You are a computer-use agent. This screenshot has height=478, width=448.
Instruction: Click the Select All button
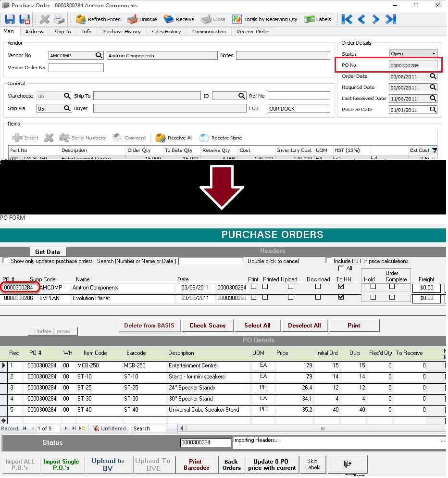click(257, 325)
